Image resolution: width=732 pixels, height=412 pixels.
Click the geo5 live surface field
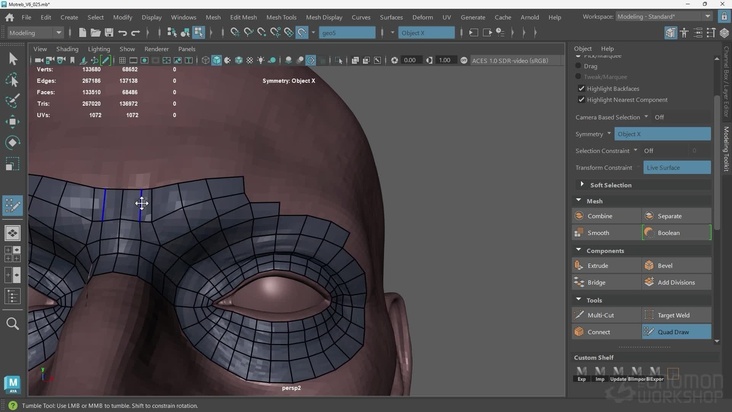pyautogui.click(x=347, y=33)
